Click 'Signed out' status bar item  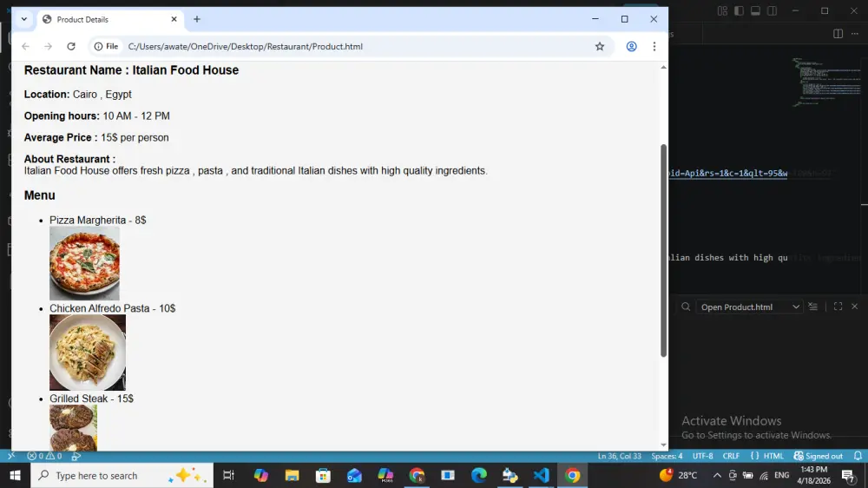click(x=819, y=457)
